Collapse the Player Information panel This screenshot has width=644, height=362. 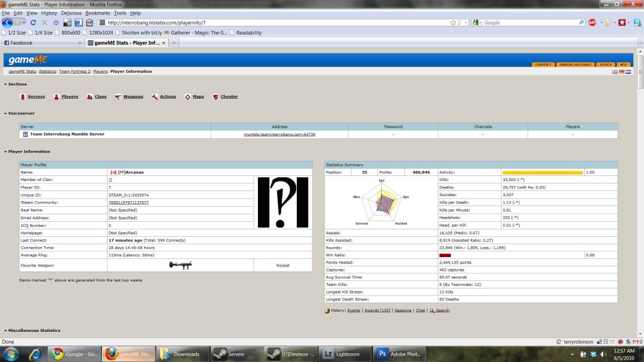6,151
